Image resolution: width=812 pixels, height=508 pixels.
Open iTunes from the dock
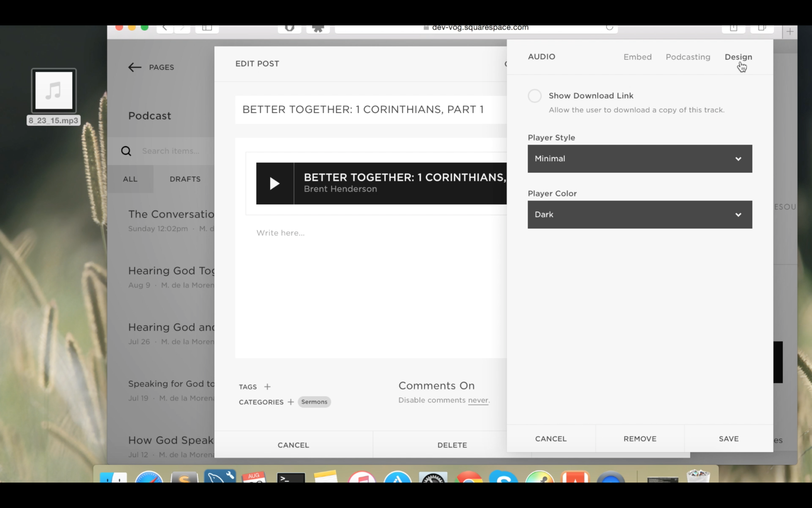click(x=362, y=477)
